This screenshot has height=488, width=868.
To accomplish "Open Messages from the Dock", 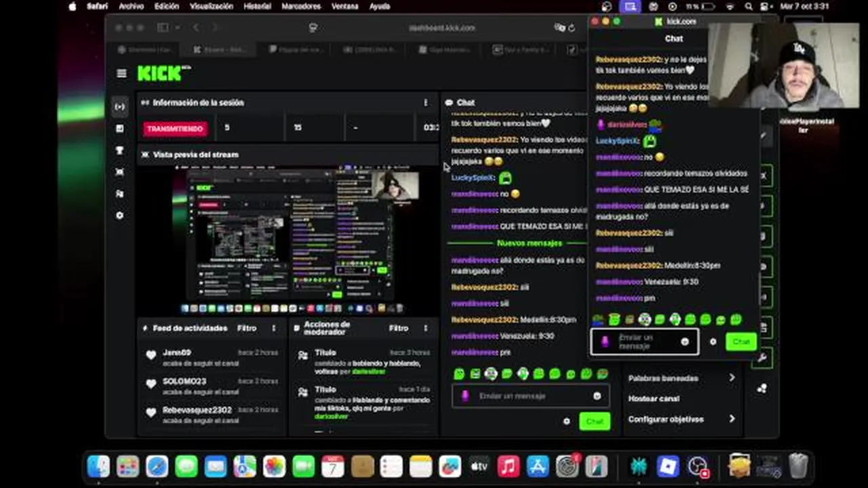I will tap(186, 466).
